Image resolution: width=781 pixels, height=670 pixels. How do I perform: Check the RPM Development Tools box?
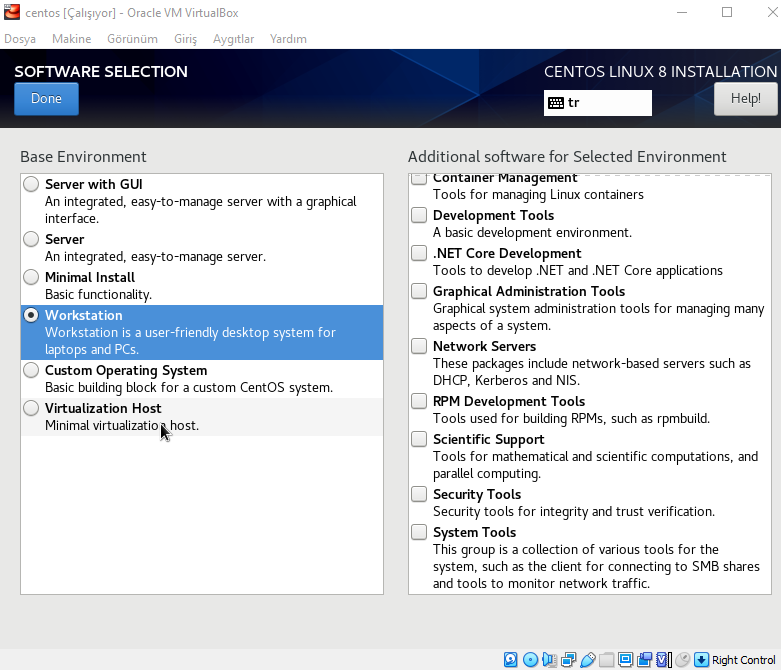click(x=419, y=401)
